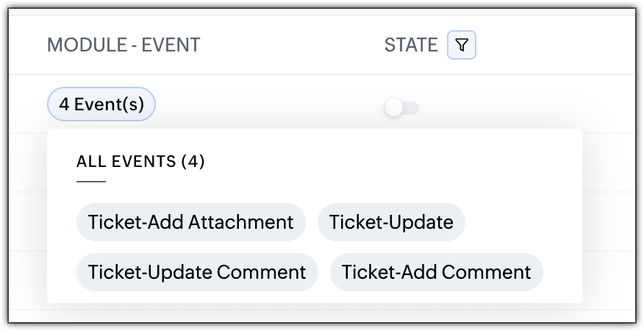Click the MODULE - EVENT column header

(x=124, y=46)
